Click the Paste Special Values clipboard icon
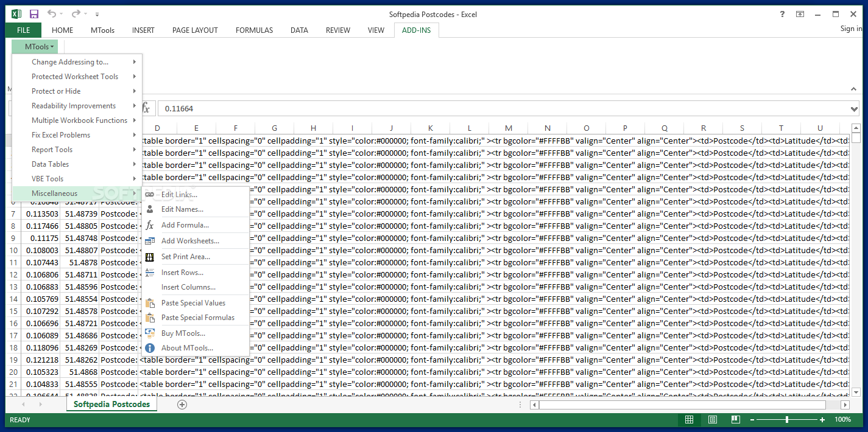The image size is (868, 432). [x=150, y=303]
